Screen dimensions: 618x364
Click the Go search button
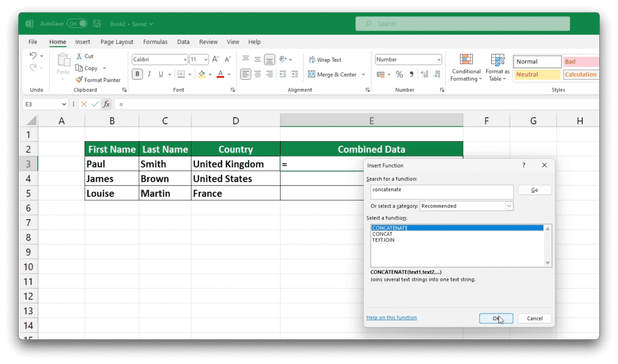(535, 190)
